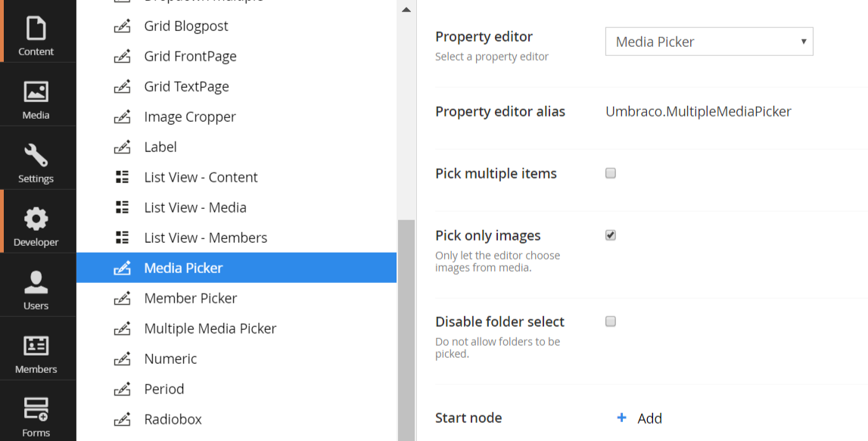Click edit icon beside Multiple Media Picker
This screenshot has width=868, height=441.
tap(122, 329)
